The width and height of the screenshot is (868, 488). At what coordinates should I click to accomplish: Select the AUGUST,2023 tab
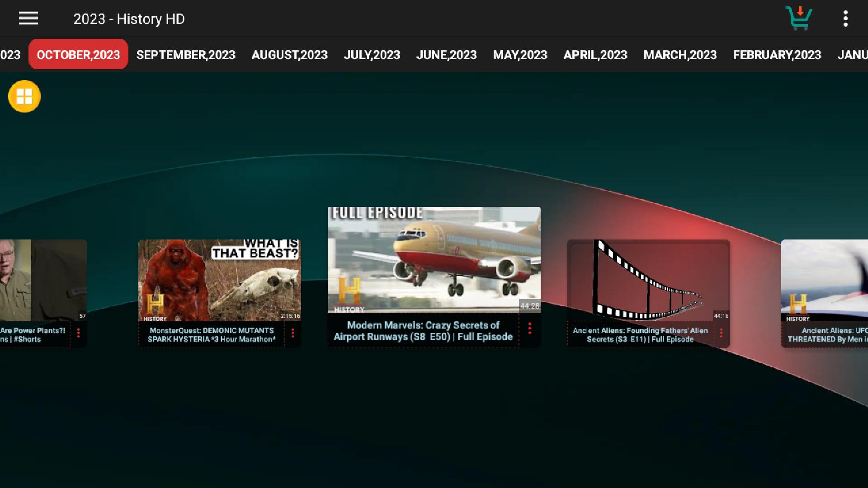[289, 55]
